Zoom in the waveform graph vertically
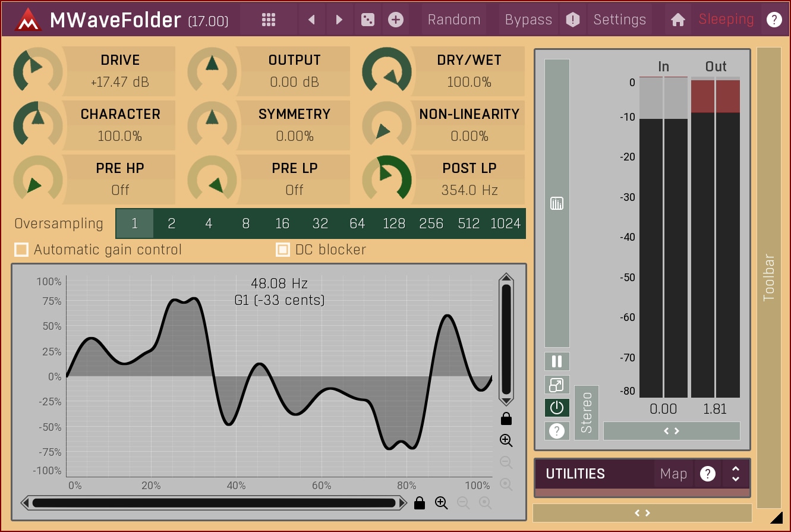791x532 pixels. (506, 440)
